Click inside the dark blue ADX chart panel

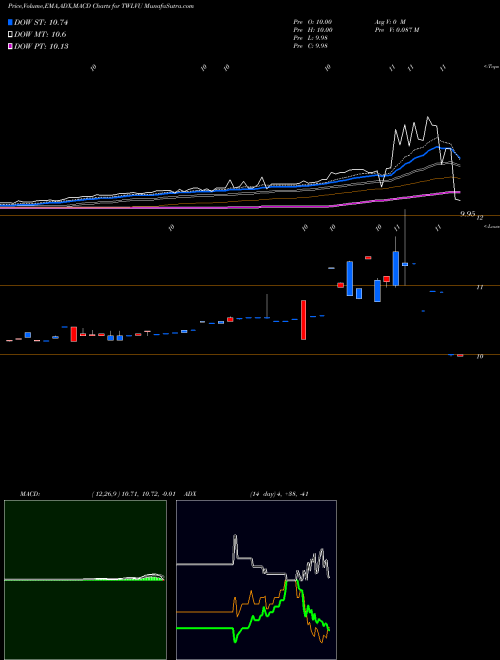click(x=256, y=580)
